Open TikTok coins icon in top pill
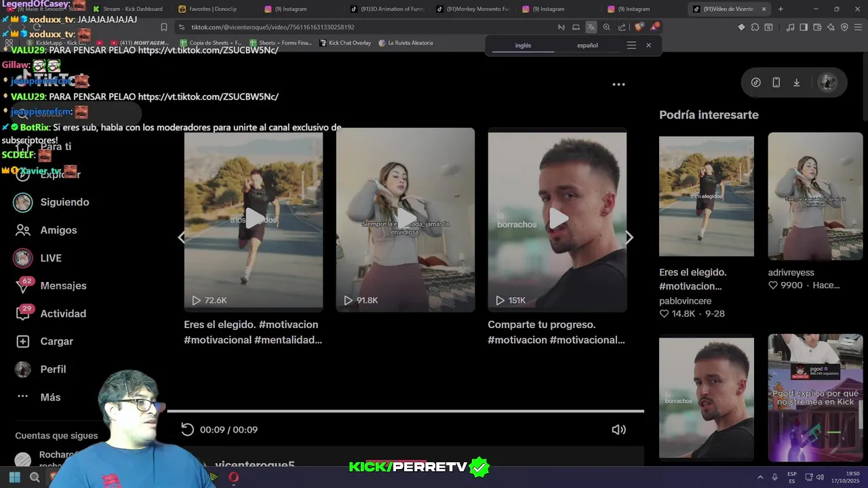This screenshot has height=488, width=868. pos(755,82)
